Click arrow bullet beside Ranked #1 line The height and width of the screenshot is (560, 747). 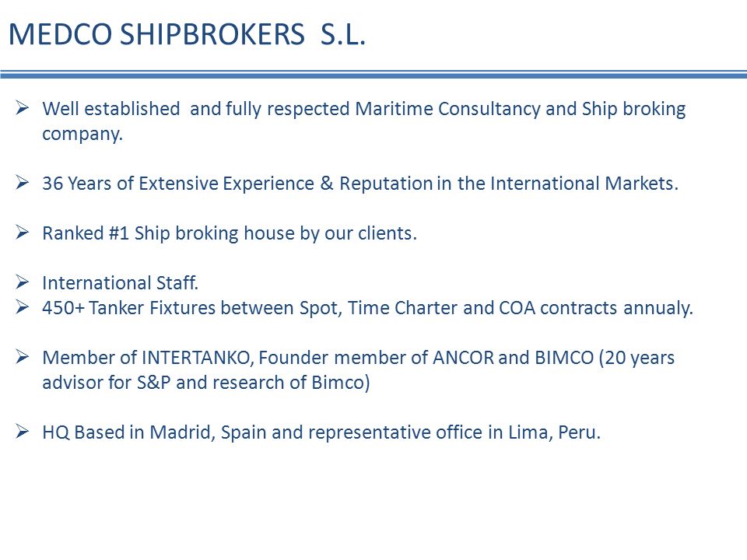click(x=22, y=232)
